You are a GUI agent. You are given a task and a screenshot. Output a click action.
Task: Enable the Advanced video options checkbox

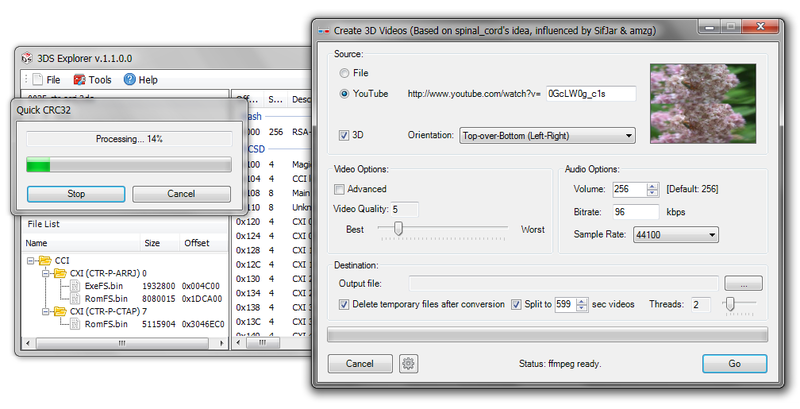(340, 189)
